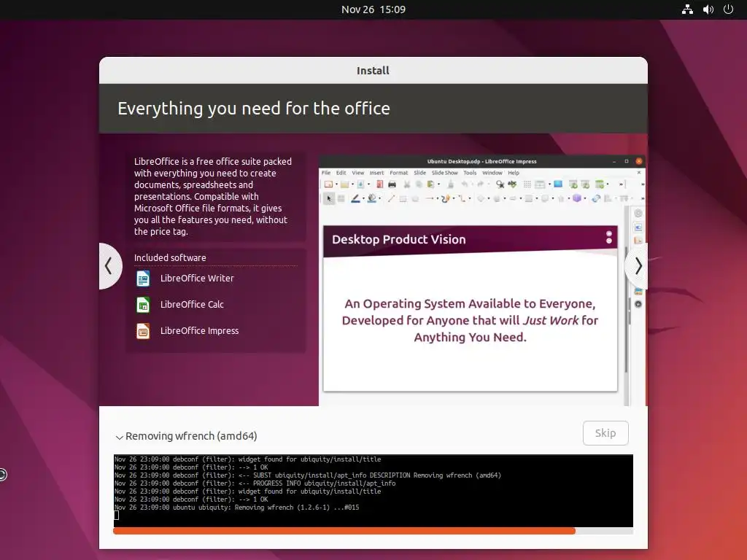
Task: Click the LibreOffice Calc icon
Action: [x=143, y=304]
